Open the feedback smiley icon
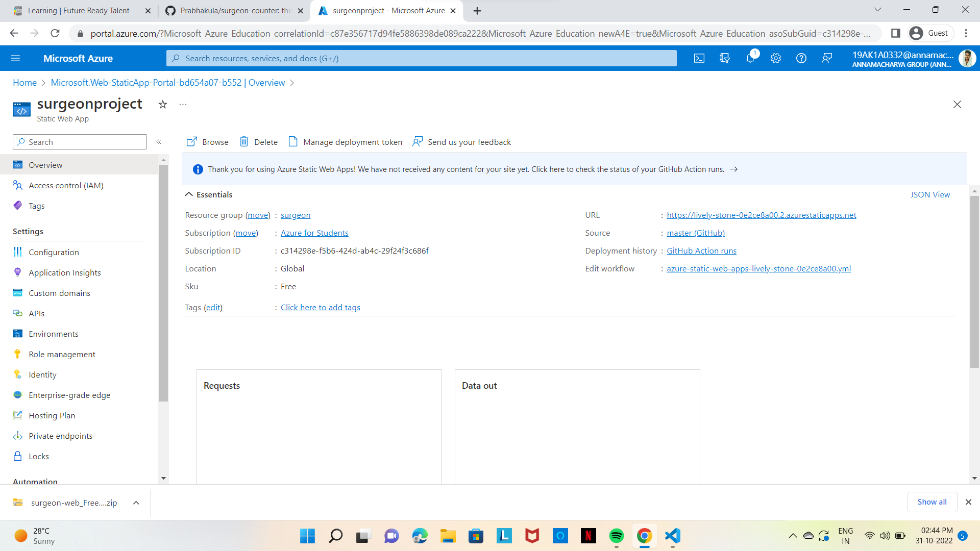 (x=827, y=58)
